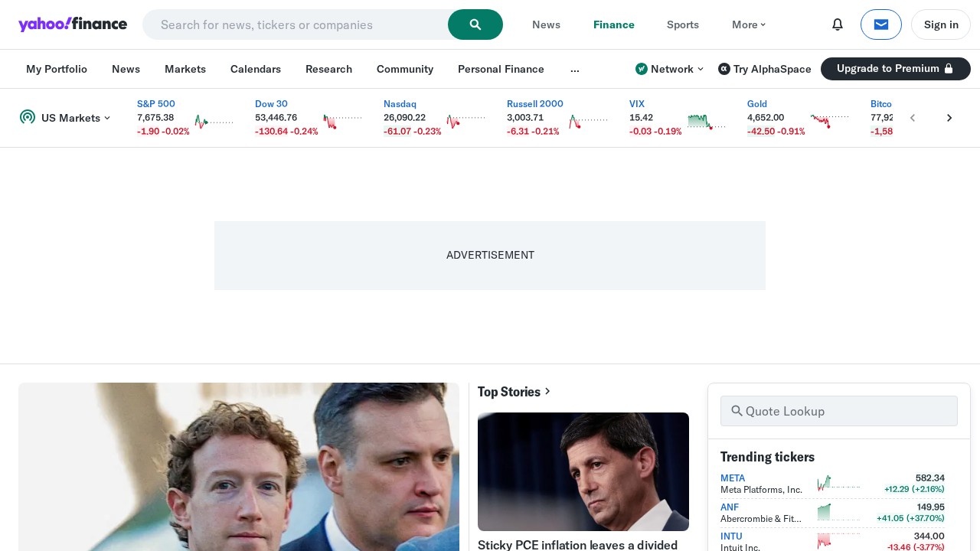Click the Sign in button
Image resolution: width=980 pixels, height=551 pixels.
[x=941, y=24]
